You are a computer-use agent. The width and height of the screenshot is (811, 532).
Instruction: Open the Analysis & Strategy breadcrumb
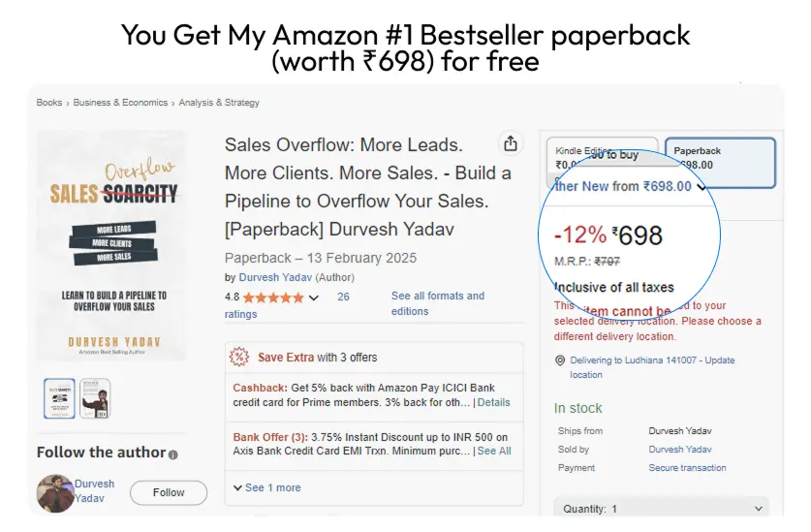(219, 103)
